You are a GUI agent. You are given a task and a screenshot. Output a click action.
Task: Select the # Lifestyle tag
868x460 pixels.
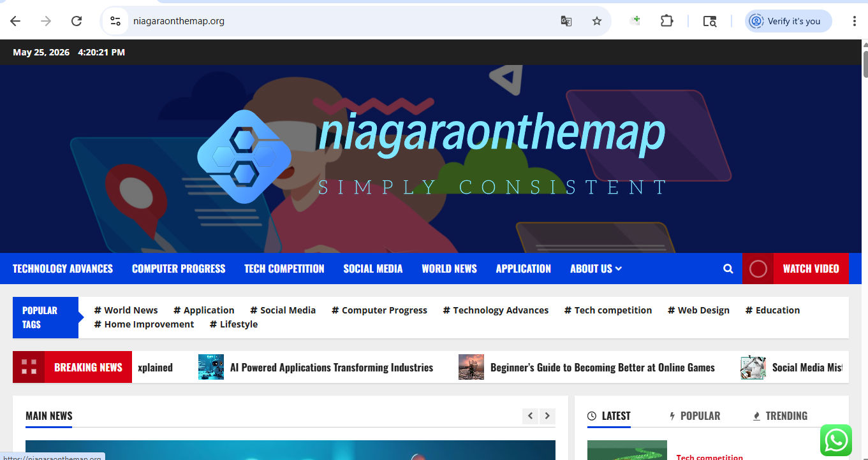point(233,324)
